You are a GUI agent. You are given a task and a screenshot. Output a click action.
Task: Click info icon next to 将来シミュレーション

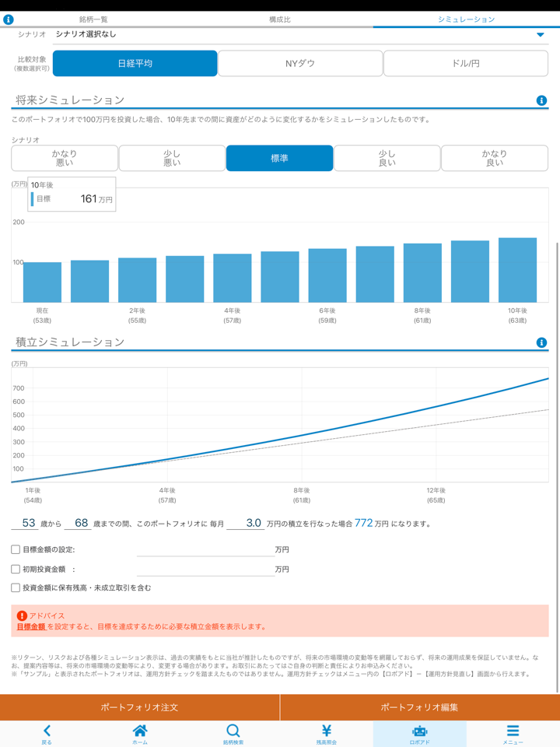[541, 100]
